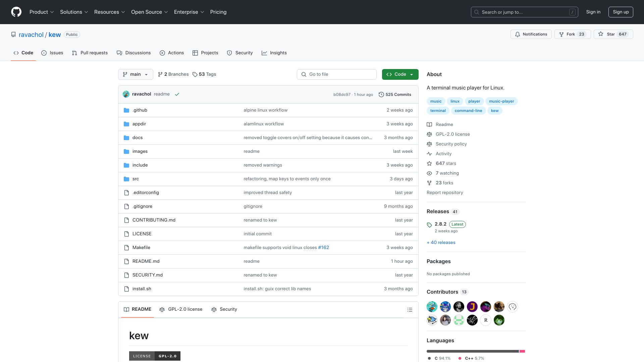Fork the repository

573,34
